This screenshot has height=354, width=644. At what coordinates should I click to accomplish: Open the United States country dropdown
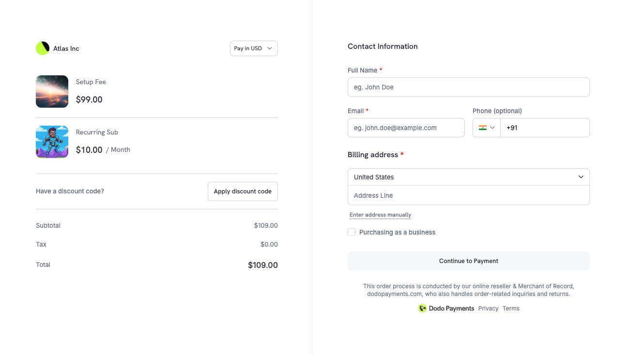468,177
